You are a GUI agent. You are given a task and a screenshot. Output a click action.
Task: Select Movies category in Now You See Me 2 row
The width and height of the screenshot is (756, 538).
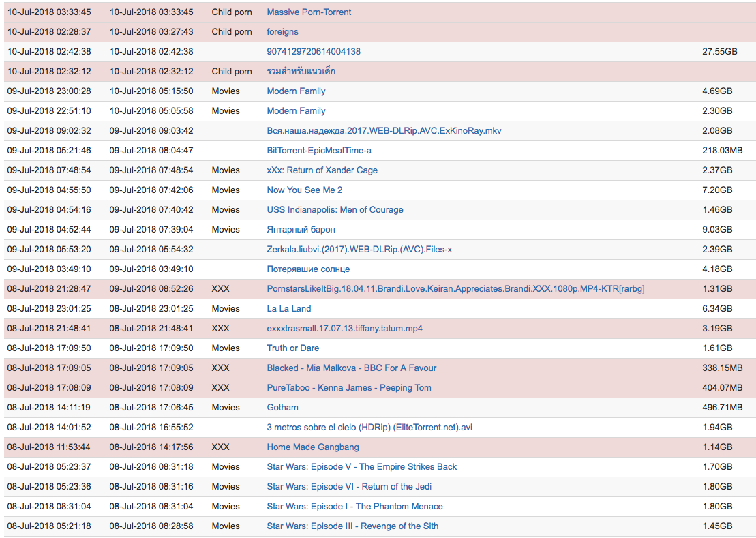(x=226, y=190)
